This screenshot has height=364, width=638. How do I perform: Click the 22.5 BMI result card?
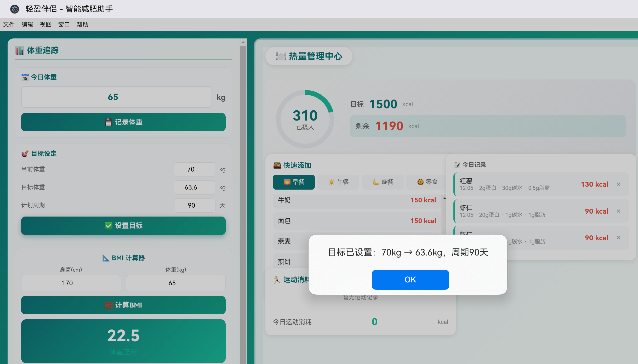click(x=123, y=341)
